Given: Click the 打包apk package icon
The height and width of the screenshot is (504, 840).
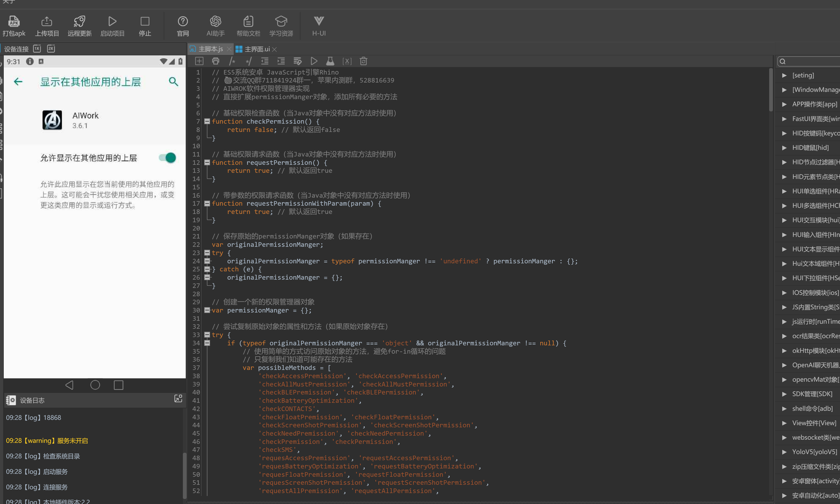Looking at the screenshot, I should tap(14, 21).
